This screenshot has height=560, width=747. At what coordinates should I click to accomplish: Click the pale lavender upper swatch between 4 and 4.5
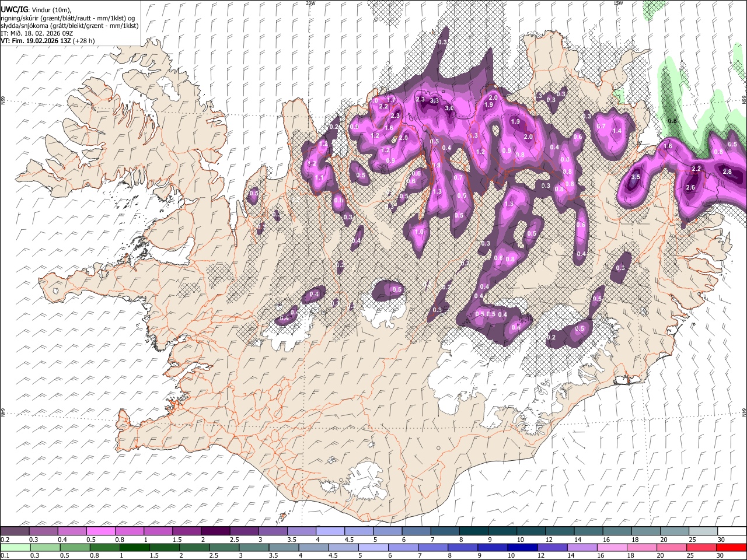330,531
